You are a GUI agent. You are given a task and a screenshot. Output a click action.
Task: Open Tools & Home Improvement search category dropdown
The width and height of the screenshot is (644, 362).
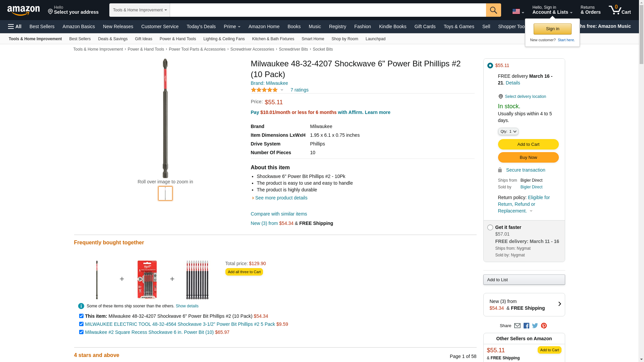click(140, 10)
